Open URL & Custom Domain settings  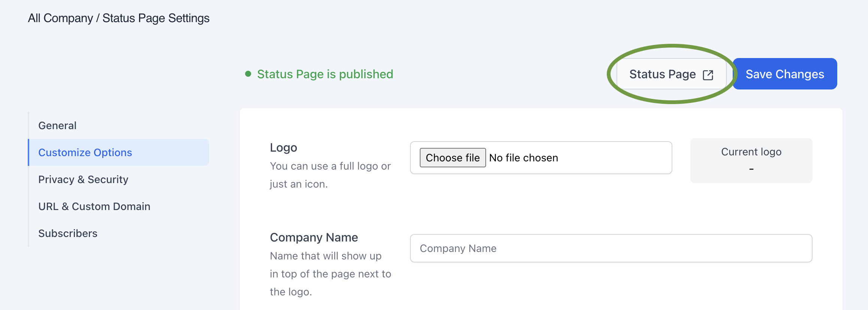[x=94, y=206]
